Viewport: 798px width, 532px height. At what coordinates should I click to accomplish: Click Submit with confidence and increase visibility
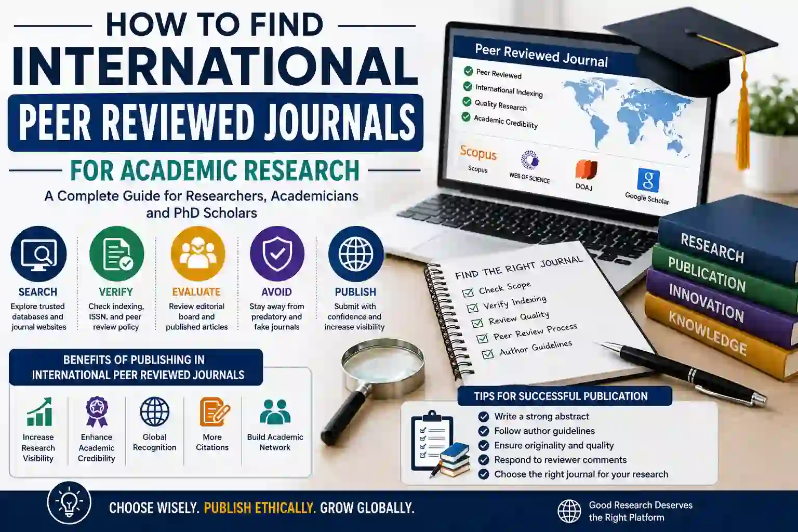coord(355,316)
